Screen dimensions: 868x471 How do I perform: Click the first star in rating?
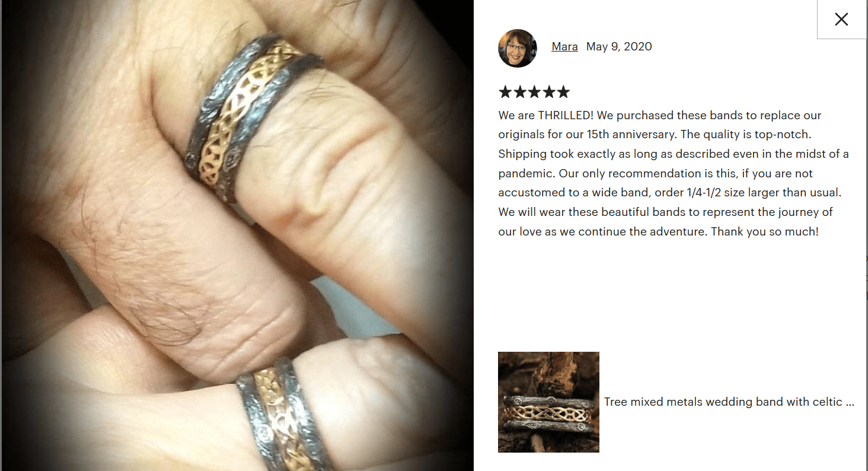(505, 92)
